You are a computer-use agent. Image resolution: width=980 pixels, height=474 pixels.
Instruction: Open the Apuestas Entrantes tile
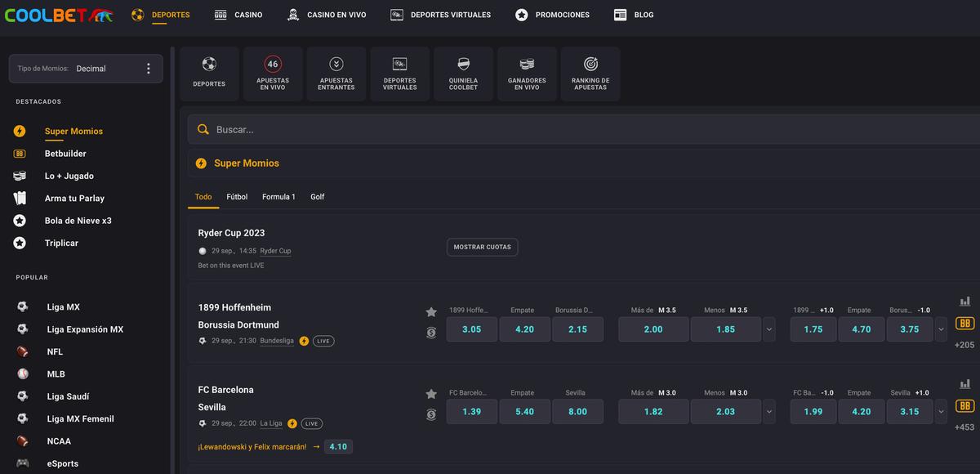point(336,74)
